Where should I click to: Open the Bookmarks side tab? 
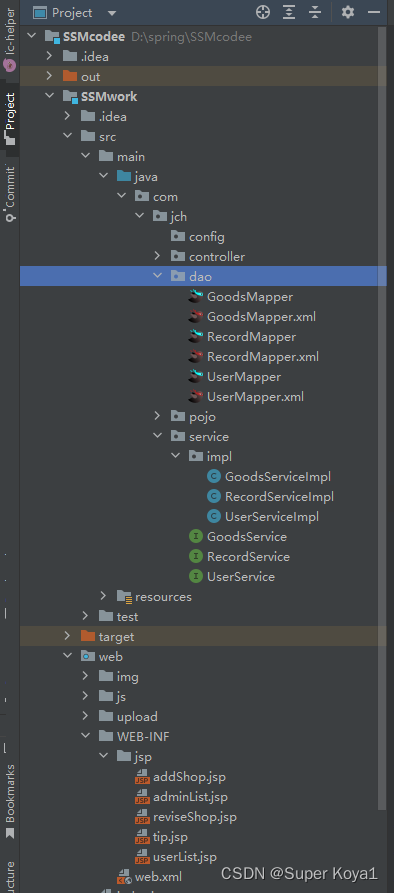(x=10, y=802)
